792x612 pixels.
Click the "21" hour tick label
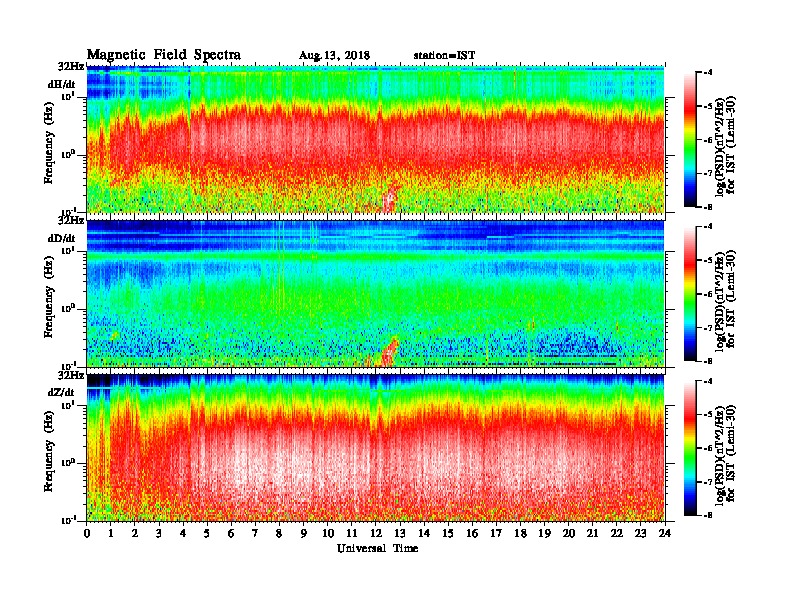[x=592, y=533]
